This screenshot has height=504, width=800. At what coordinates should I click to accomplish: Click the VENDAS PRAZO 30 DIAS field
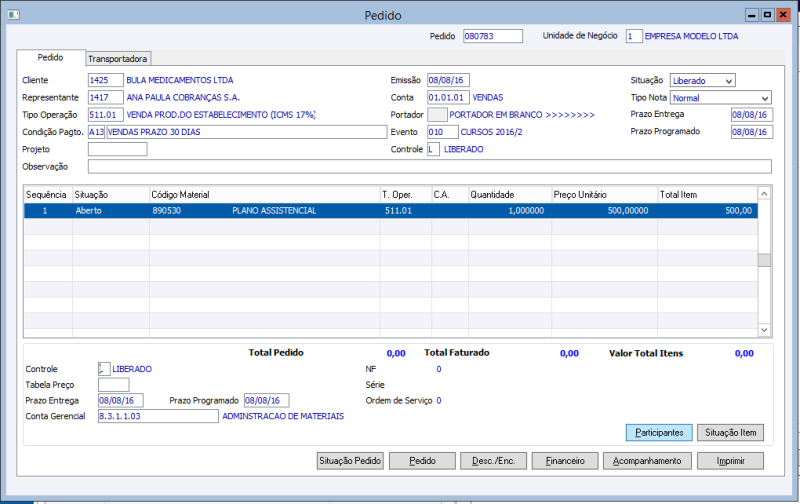click(247, 132)
